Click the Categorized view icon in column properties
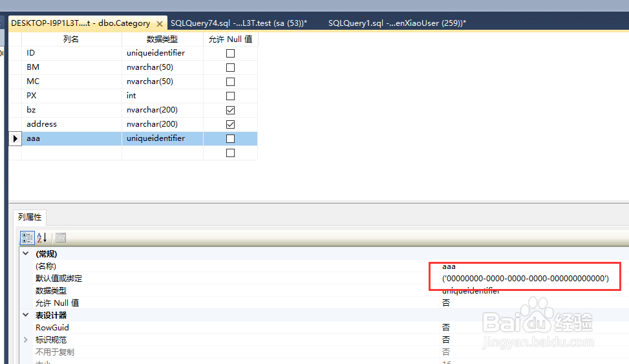 coord(27,238)
